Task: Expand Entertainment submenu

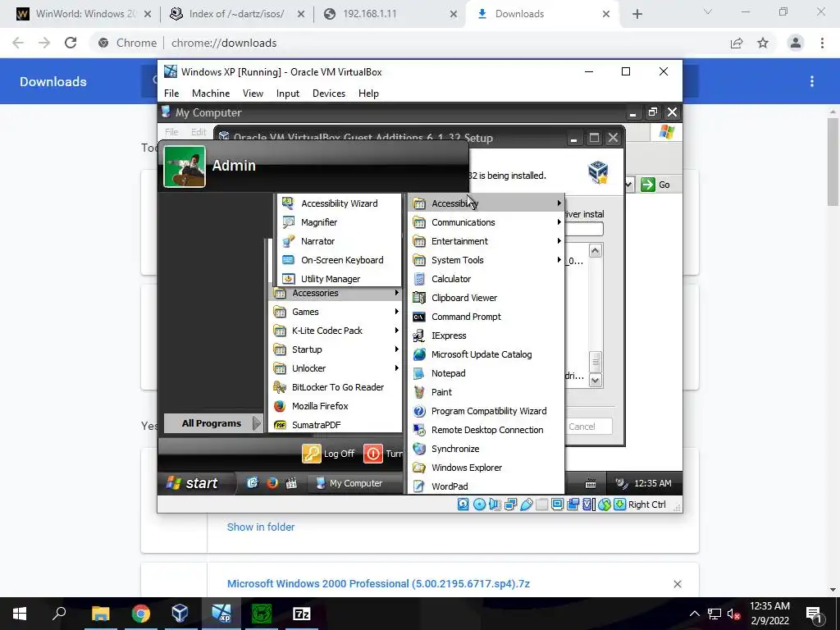Action: point(486,241)
